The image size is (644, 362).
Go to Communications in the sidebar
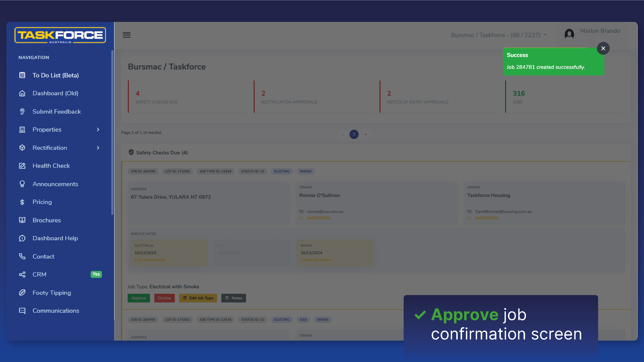point(56,311)
